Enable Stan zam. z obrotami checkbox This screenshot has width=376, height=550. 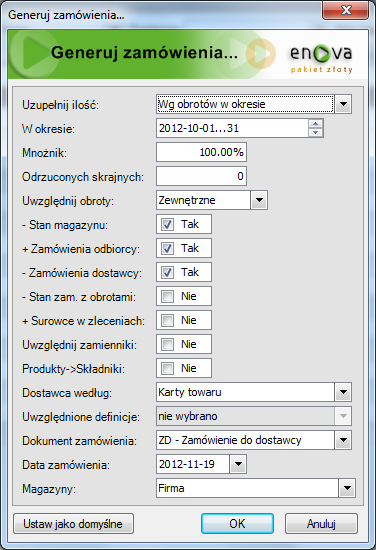(x=167, y=296)
